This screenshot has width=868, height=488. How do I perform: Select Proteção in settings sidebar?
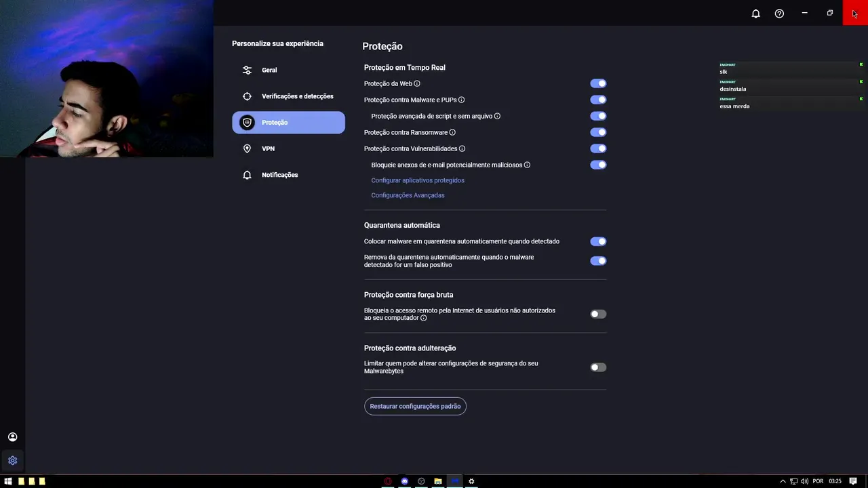[288, 123]
